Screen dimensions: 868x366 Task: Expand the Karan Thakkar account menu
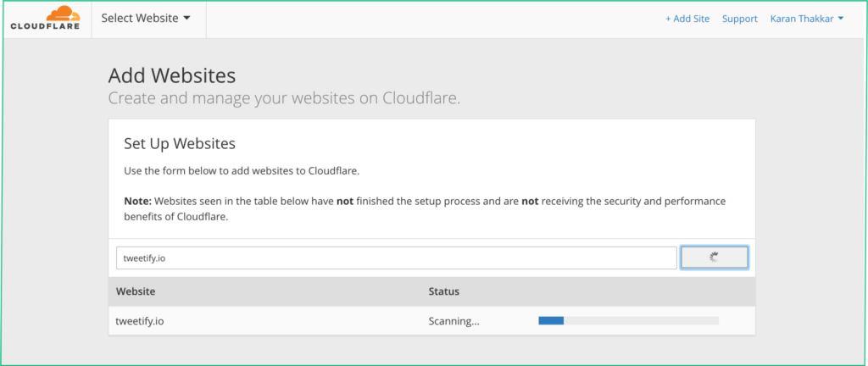pyautogui.click(x=807, y=19)
